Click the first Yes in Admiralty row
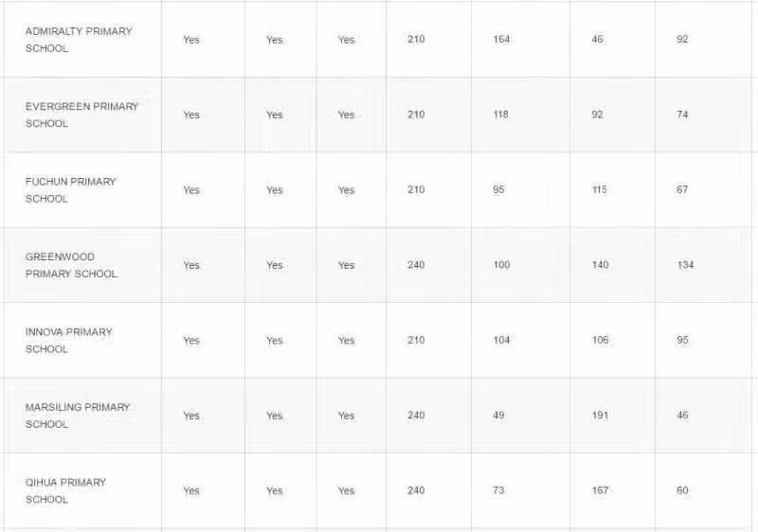The height and width of the screenshot is (532, 758). (191, 40)
